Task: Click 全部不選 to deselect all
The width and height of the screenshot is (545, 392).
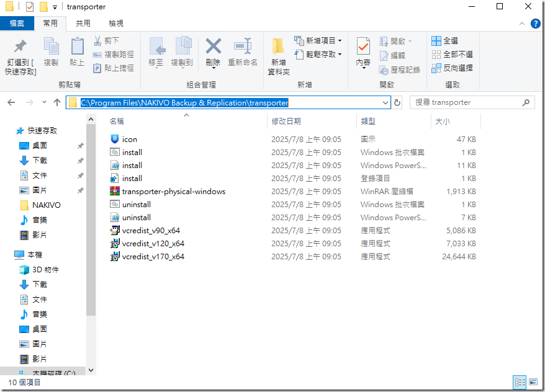Action: click(452, 55)
